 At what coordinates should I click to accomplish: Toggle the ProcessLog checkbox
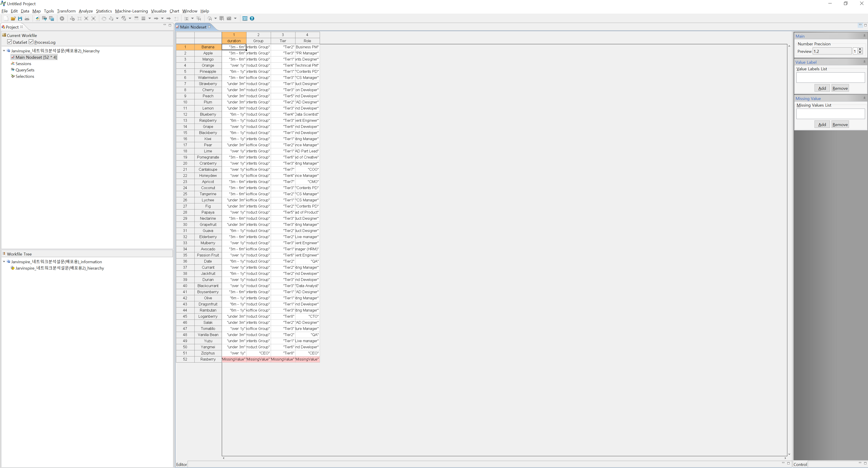pos(31,42)
